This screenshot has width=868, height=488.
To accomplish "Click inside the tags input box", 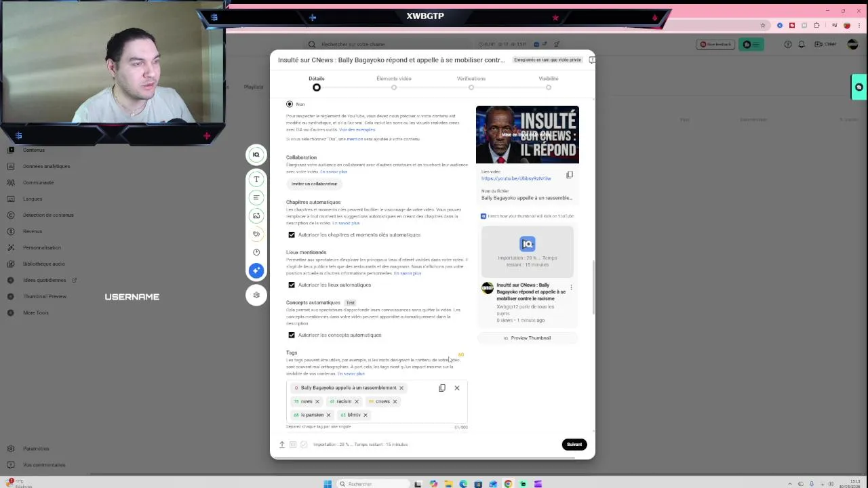I will (376, 401).
